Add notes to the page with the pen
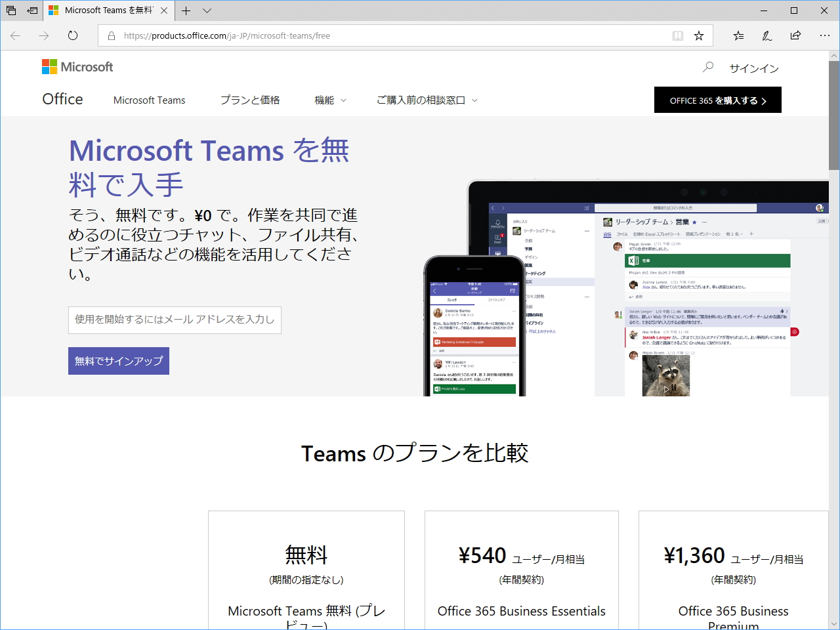The width and height of the screenshot is (840, 630). (766, 35)
